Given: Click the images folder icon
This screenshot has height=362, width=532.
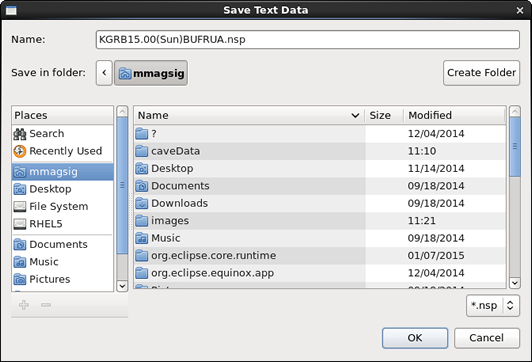Looking at the screenshot, I should point(141,221).
